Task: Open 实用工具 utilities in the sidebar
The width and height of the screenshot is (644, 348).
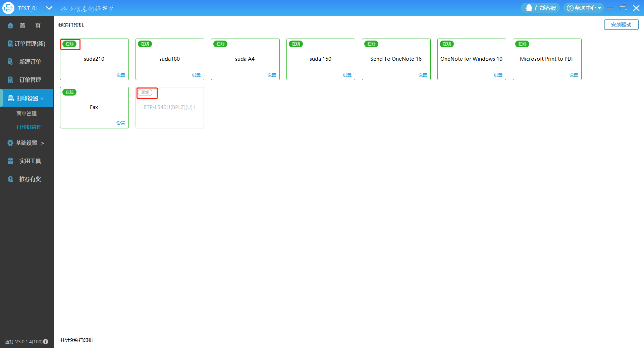Action: 27,161
